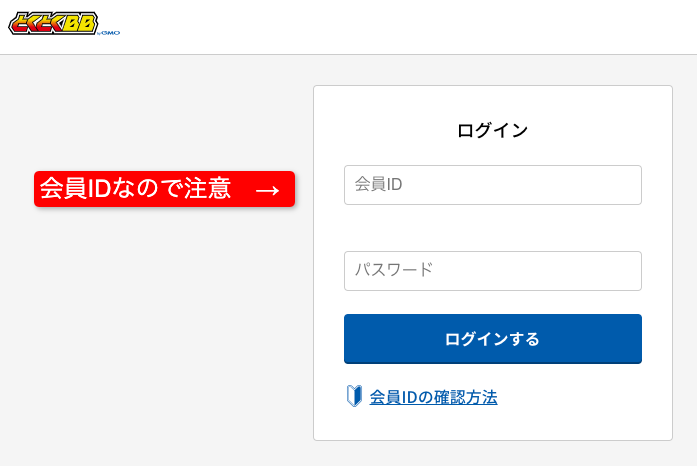Click the white header bar beside logo
Image resolution: width=697 pixels, height=466 pixels.
point(400,27)
